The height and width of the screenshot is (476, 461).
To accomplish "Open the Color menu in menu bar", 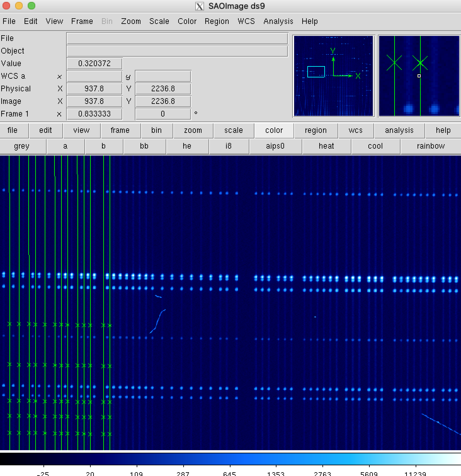I will (187, 21).
